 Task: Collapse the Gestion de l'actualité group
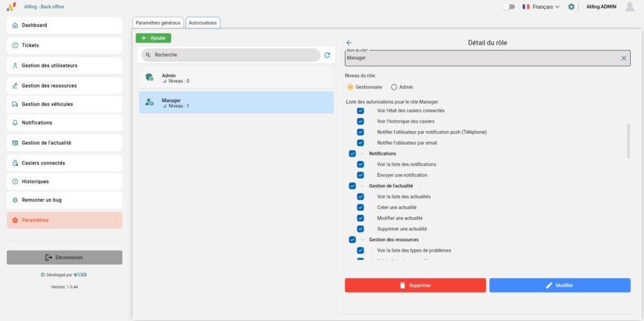click(362, 186)
